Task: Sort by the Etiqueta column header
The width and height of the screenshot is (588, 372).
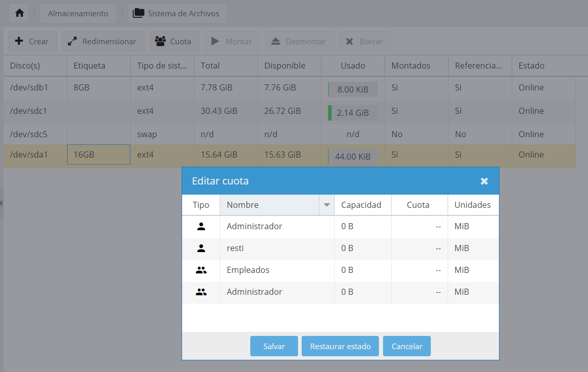Action: tap(99, 66)
